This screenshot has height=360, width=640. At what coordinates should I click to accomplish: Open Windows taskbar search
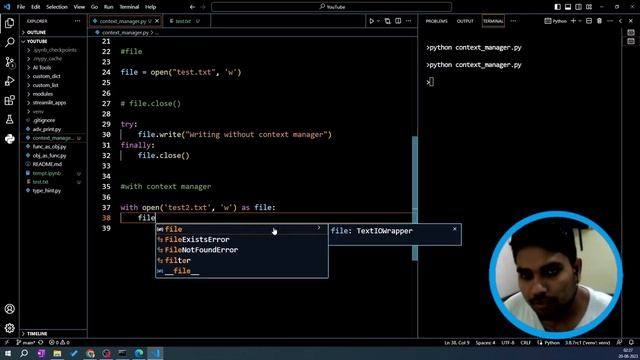click(24, 353)
